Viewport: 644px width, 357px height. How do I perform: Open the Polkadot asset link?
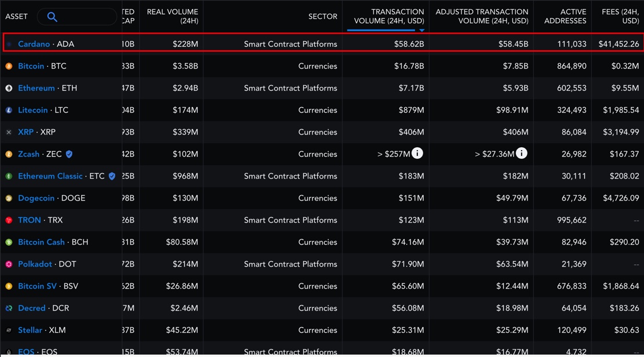click(x=35, y=264)
